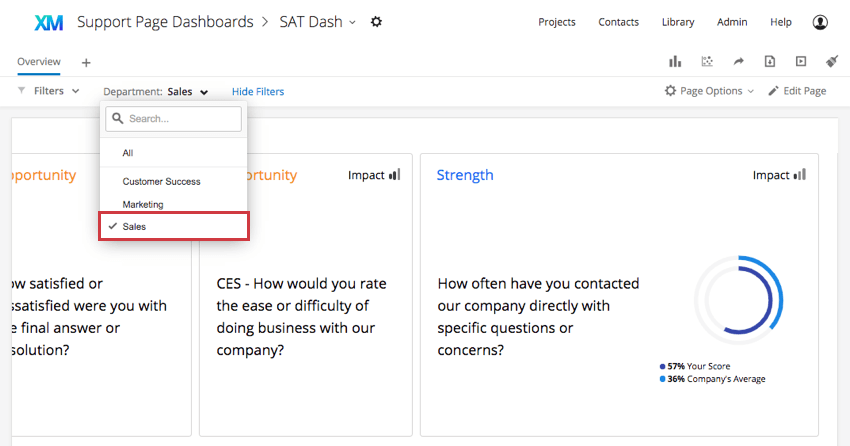Click the export download icon
850x446 pixels.
pyautogui.click(x=770, y=61)
